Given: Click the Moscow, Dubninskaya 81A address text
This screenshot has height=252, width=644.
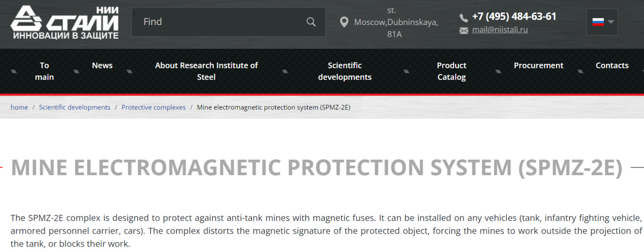Looking at the screenshot, I should pyautogui.click(x=395, y=22).
